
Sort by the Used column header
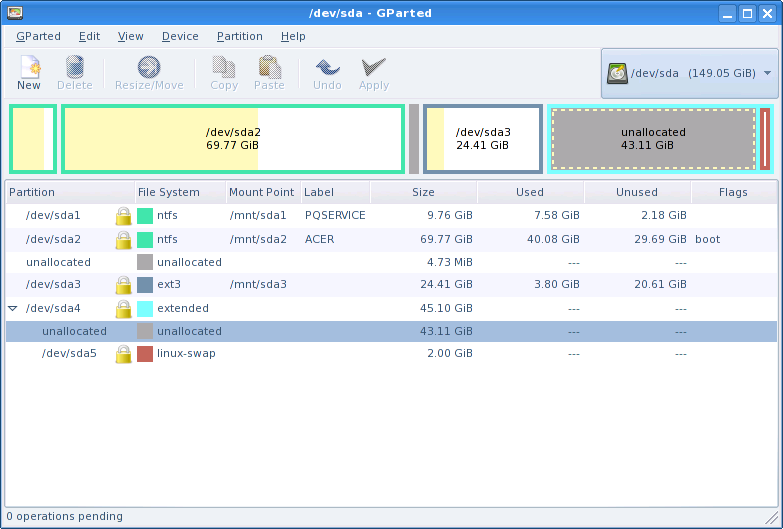[x=530, y=192]
